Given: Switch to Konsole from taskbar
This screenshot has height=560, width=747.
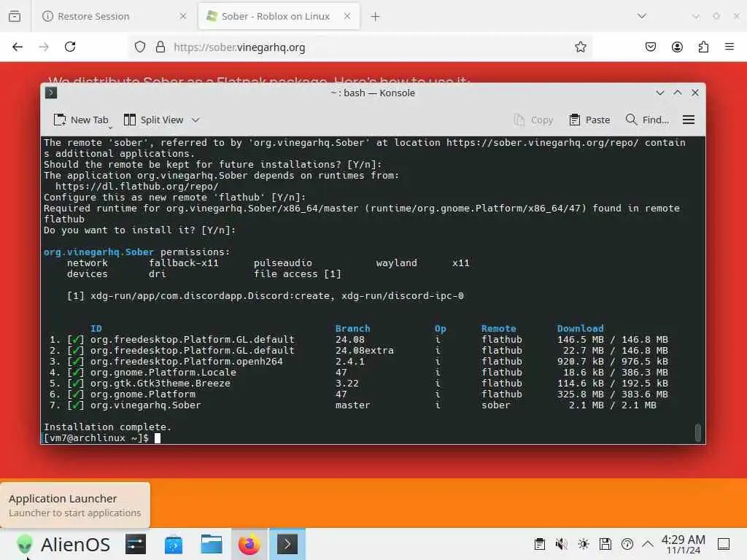Looking at the screenshot, I should (x=287, y=544).
